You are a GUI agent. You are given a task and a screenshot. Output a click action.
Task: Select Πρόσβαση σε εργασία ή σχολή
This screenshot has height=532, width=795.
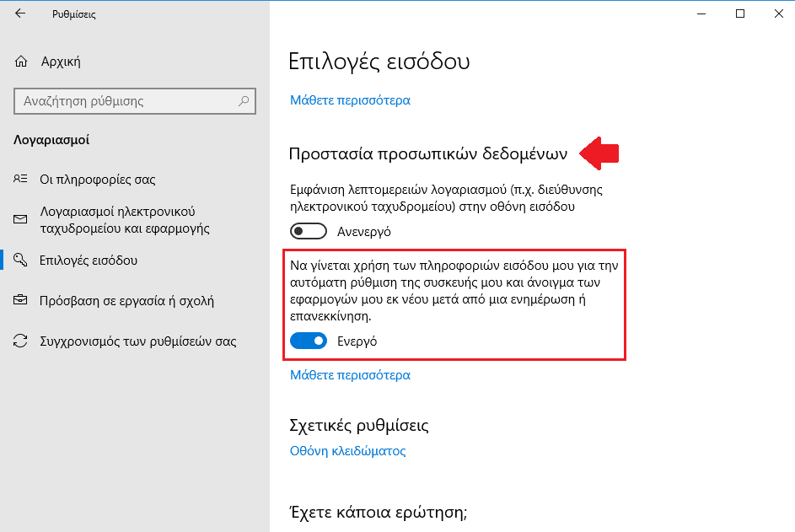tap(126, 301)
